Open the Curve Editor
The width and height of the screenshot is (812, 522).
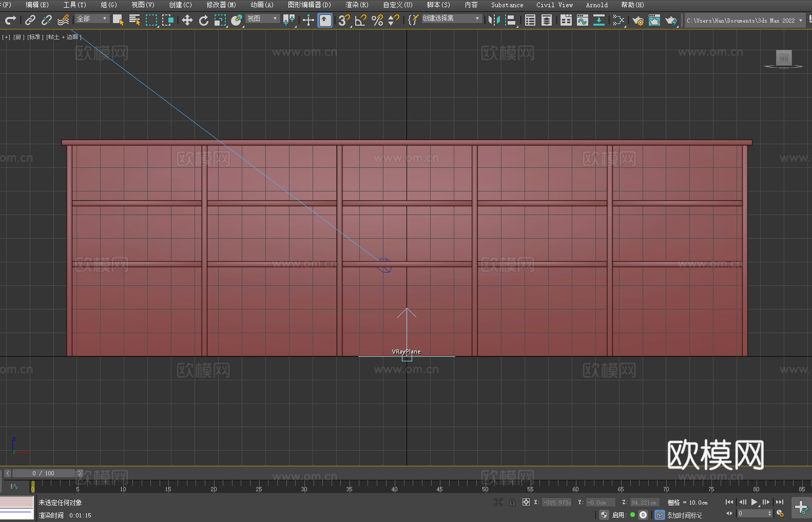583,20
